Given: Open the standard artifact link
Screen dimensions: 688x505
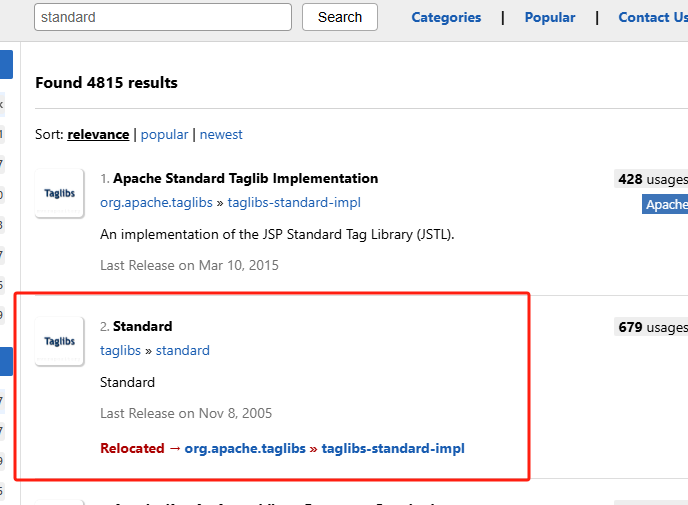Looking at the screenshot, I should tap(183, 350).
